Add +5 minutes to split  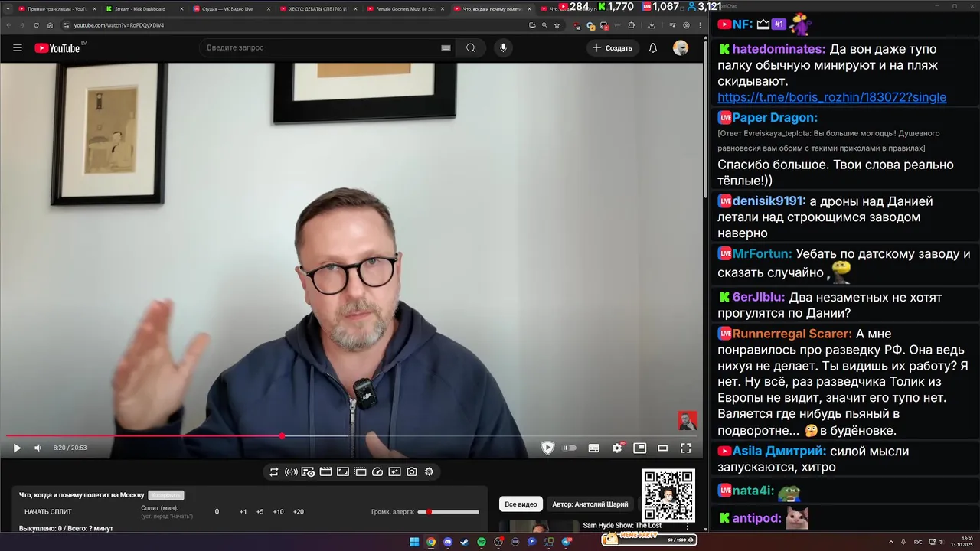point(260,511)
